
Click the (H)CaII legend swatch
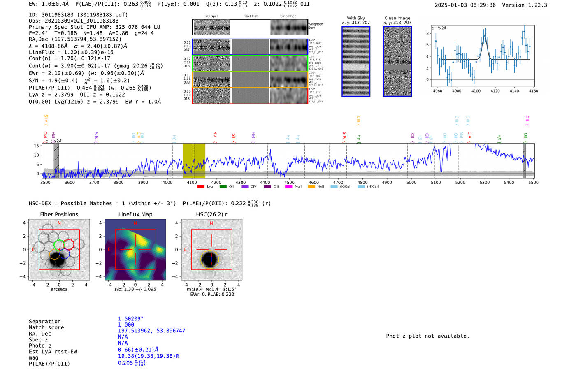(x=361, y=186)
